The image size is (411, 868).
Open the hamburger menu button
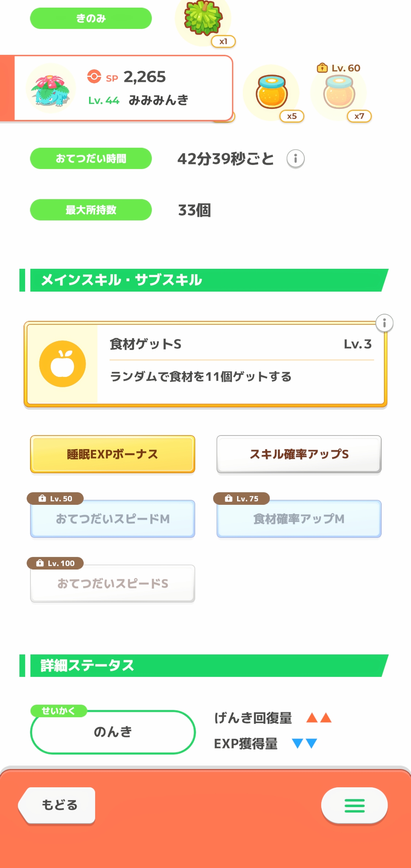pyautogui.click(x=354, y=805)
